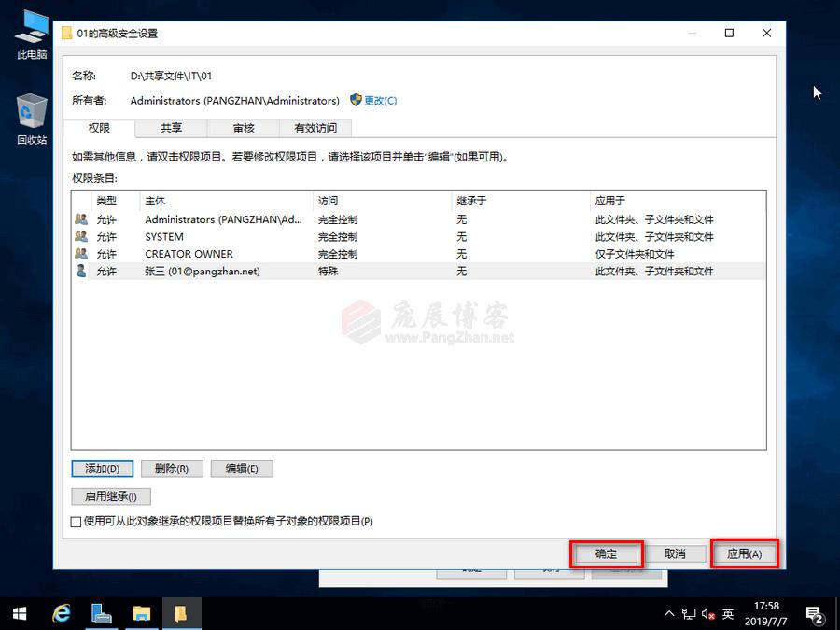
Task: Switch to the 共享 tab
Action: [170, 128]
